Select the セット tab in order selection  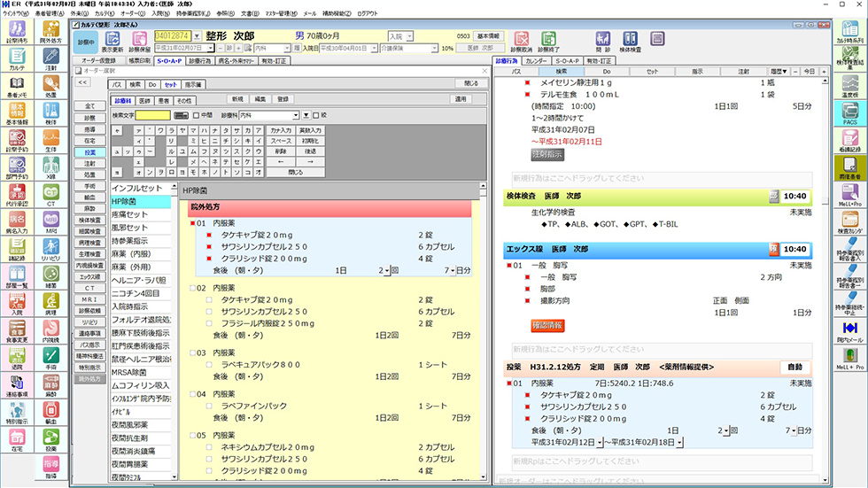pyautogui.click(x=171, y=85)
